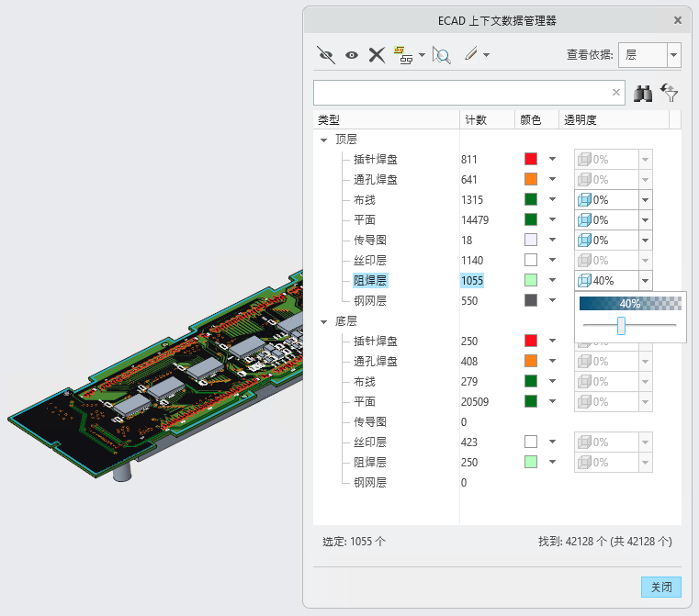The width and height of the screenshot is (699, 616).
Task: Click the layer structure toolbar icon
Action: 403,55
